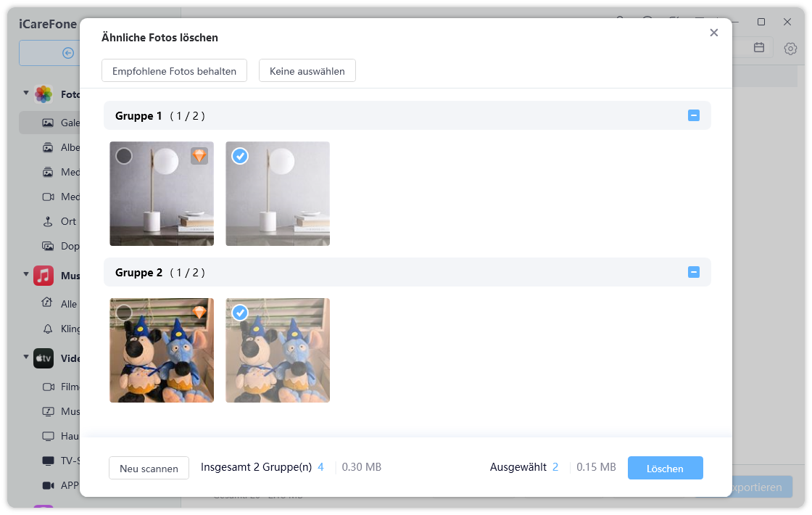812x515 pixels.
Task: Select the TV-S icon in the sidebar
Action: 48,461
